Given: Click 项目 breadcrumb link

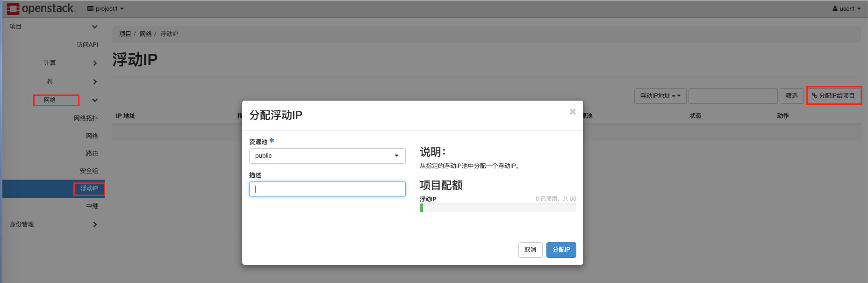Looking at the screenshot, I should click(x=125, y=34).
